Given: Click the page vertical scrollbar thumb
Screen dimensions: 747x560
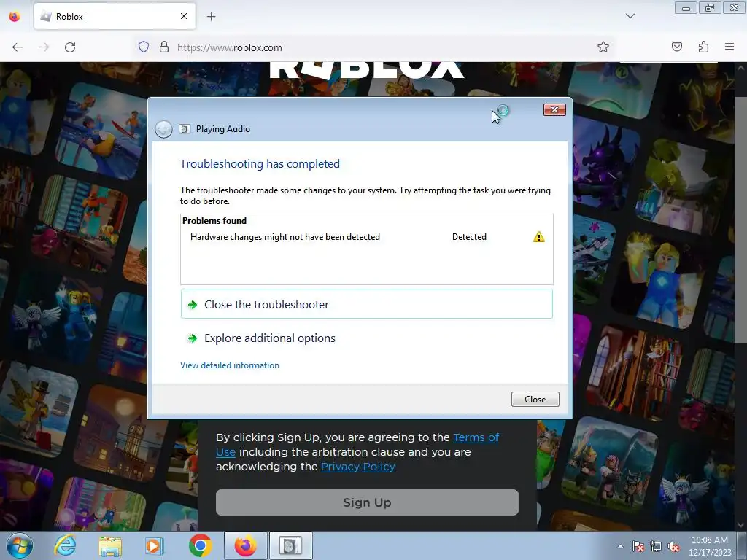Looking at the screenshot, I should (x=741, y=219).
